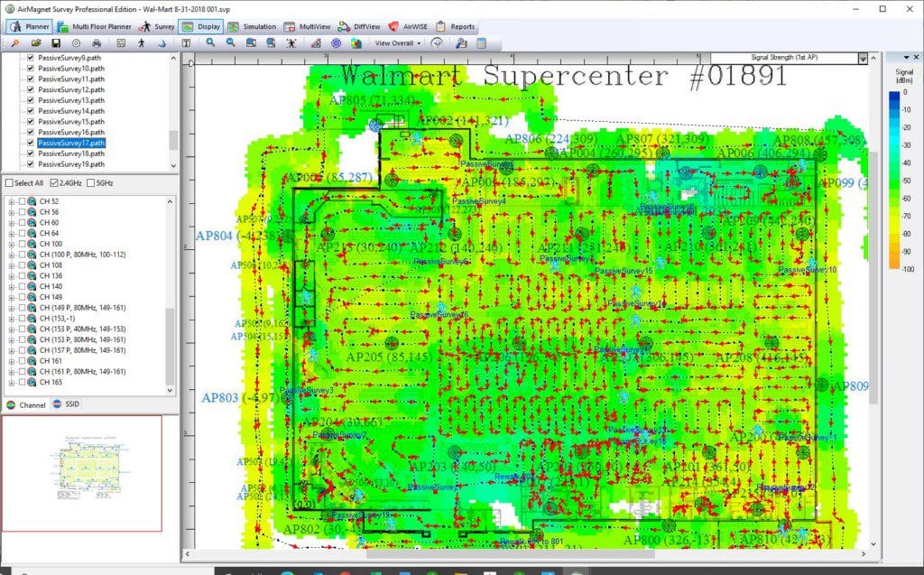Select the text annotation tool
This screenshot has height=575, width=924.
click(186, 43)
